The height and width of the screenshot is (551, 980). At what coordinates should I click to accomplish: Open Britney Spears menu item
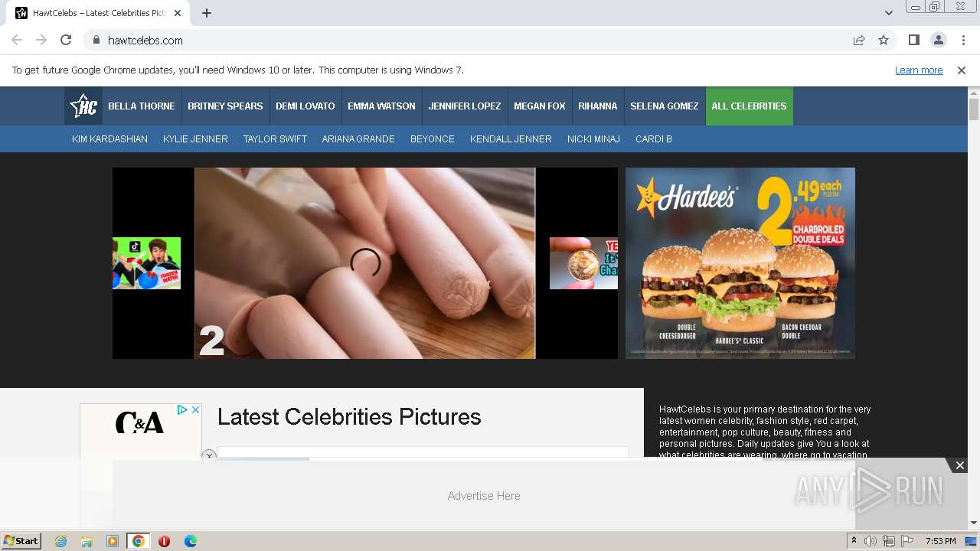(x=225, y=106)
